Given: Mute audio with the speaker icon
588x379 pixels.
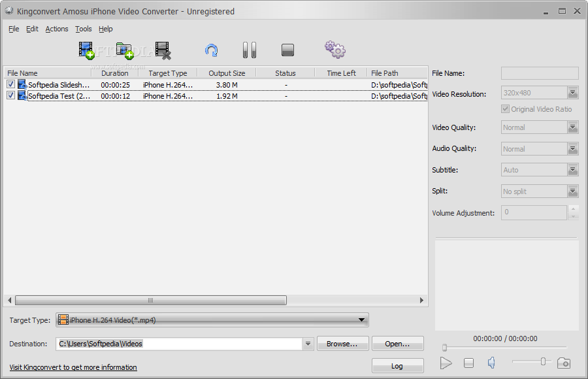Looking at the screenshot, I should pos(491,363).
